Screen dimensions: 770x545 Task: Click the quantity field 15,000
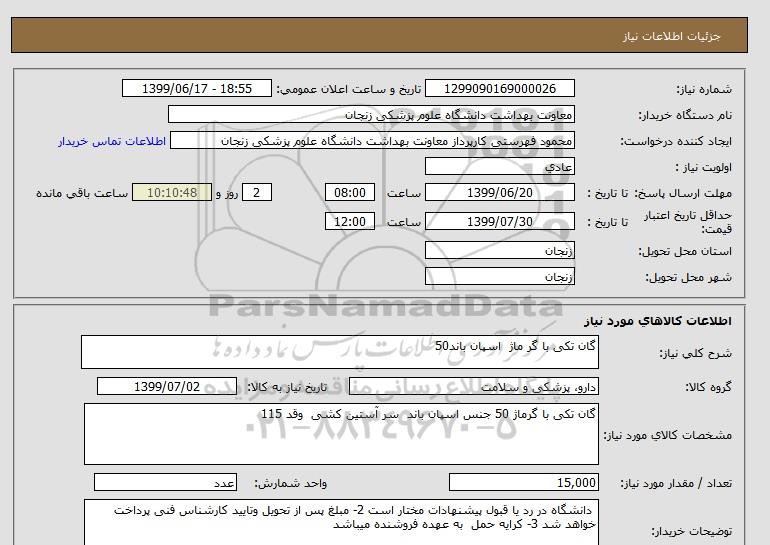pyautogui.click(x=523, y=483)
